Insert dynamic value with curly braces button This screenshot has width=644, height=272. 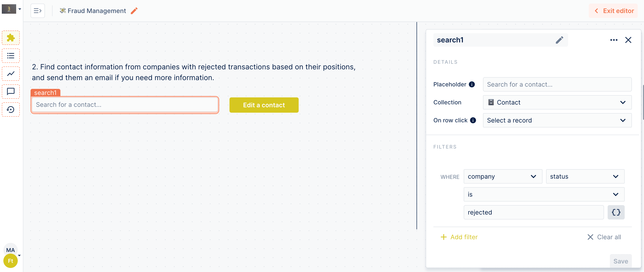[616, 212]
